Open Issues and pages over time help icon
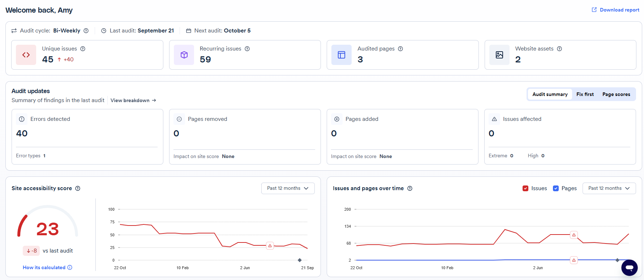This screenshot has height=280, width=644. (x=410, y=188)
